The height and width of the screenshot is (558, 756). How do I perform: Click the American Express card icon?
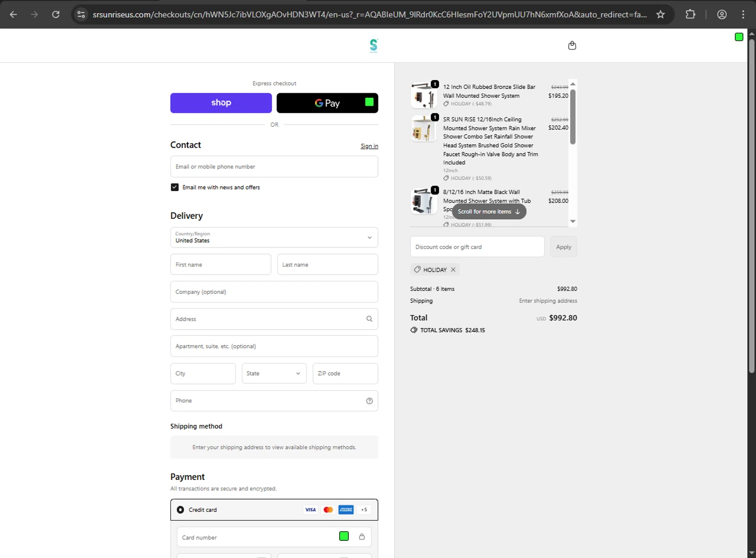tap(346, 510)
